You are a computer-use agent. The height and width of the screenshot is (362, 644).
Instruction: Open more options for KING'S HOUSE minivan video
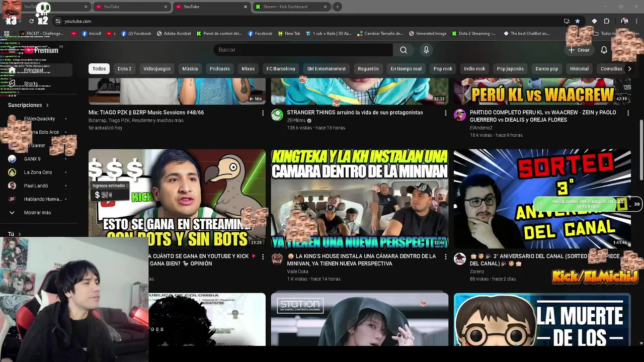[445, 257]
